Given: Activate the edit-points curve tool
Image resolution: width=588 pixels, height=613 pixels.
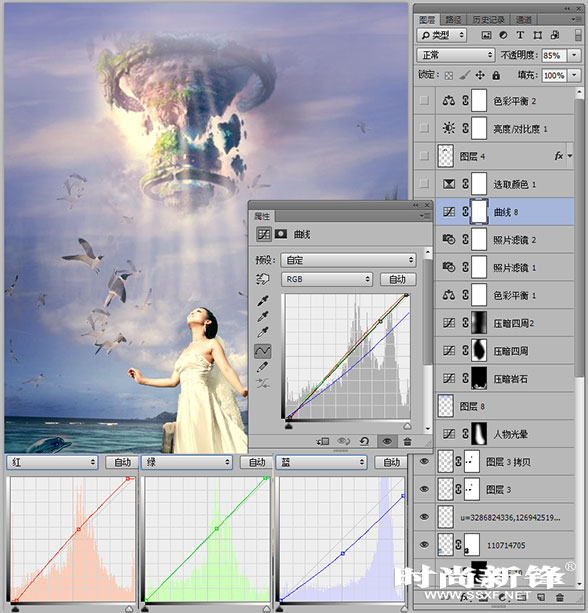Looking at the screenshot, I should 263,351.
